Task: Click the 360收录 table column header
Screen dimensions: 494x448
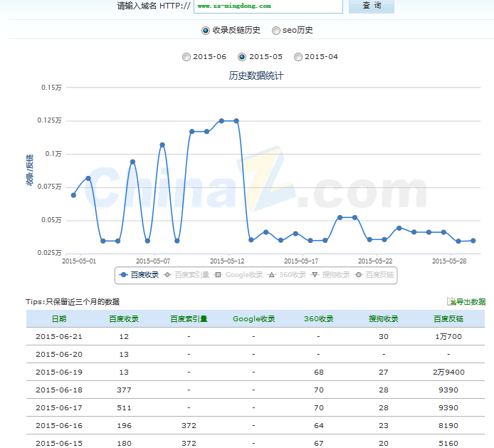Action: [318, 319]
